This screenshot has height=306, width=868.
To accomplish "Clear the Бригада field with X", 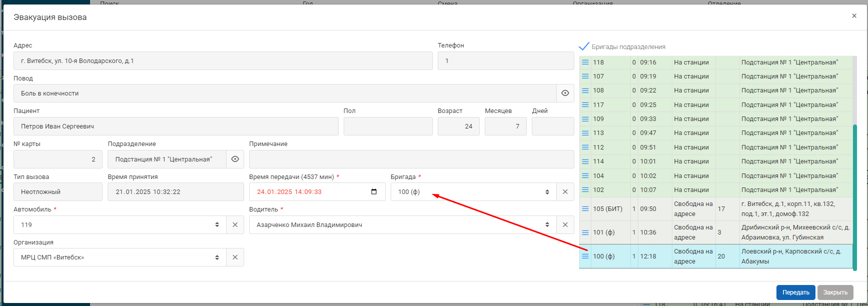I will pyautogui.click(x=565, y=192).
